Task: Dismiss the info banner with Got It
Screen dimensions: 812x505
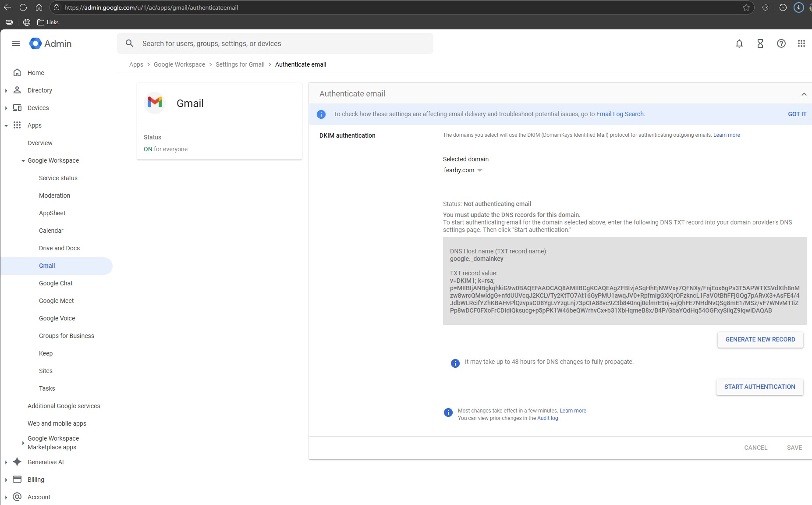Action: pos(797,114)
